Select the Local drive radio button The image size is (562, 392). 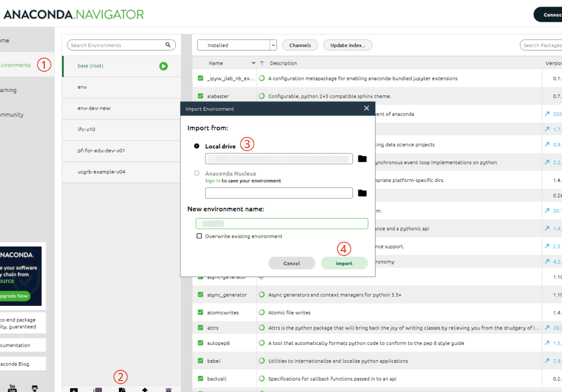click(197, 146)
